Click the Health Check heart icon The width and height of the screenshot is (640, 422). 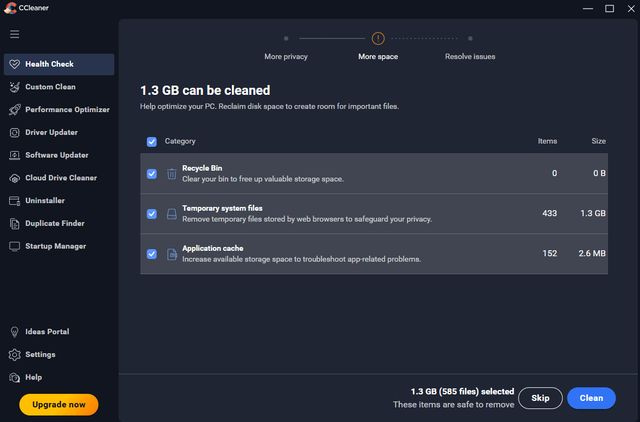click(x=14, y=64)
